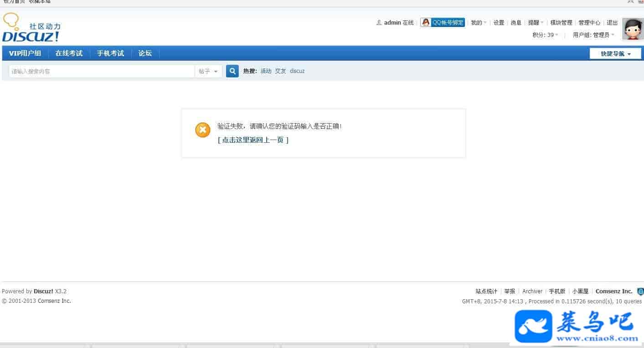The image size is (644, 348).
Task: Open 管理中心 admin link
Action: [589, 22]
